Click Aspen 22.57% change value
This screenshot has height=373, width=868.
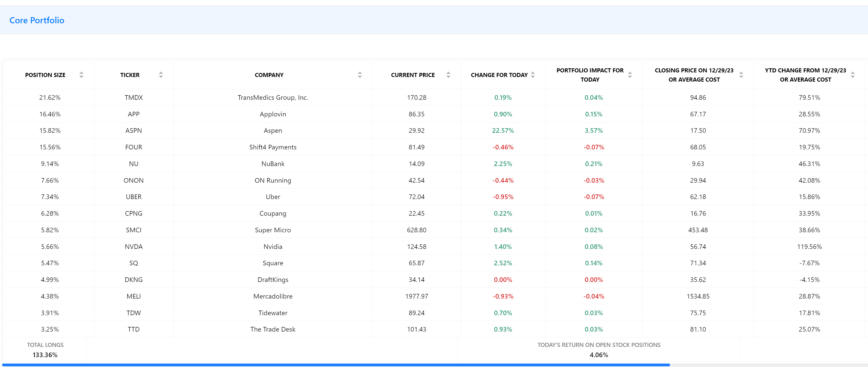click(x=503, y=130)
